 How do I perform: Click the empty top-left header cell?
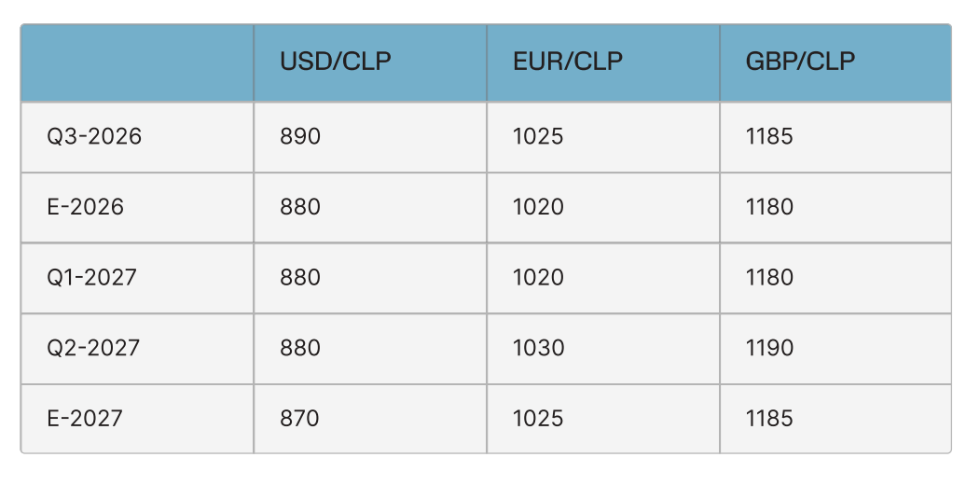click(137, 62)
